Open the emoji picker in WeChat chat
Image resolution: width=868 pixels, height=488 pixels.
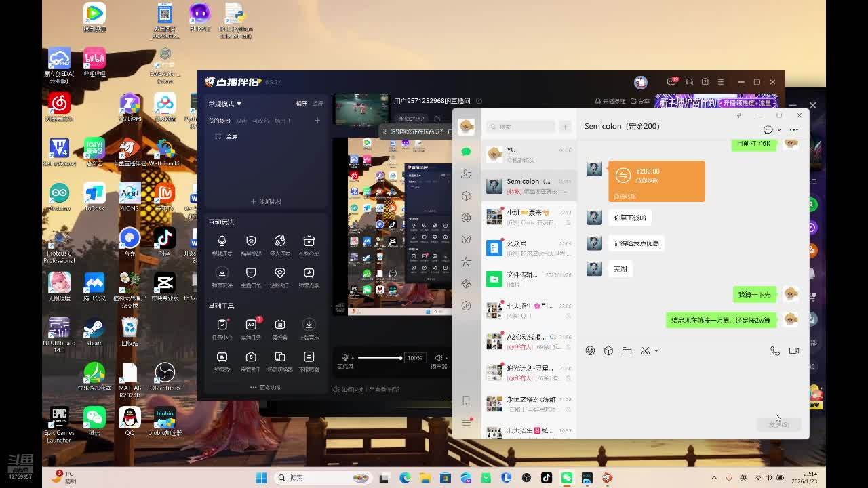pyautogui.click(x=590, y=350)
